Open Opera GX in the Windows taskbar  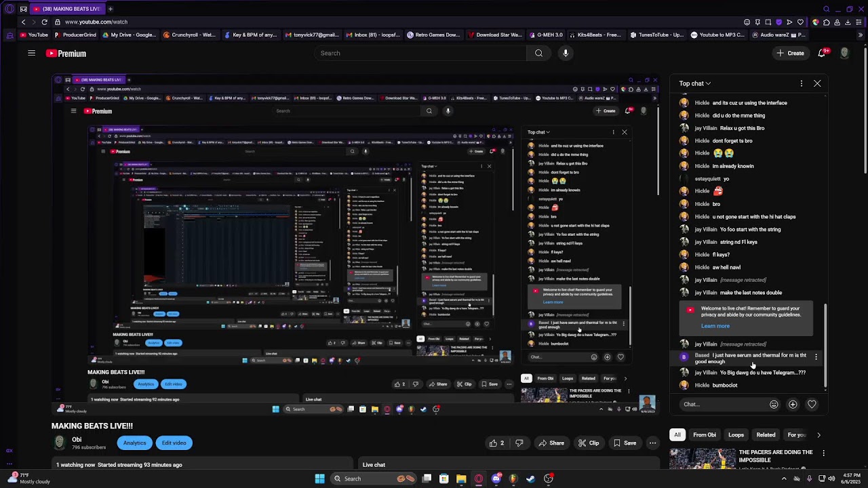[479, 479]
